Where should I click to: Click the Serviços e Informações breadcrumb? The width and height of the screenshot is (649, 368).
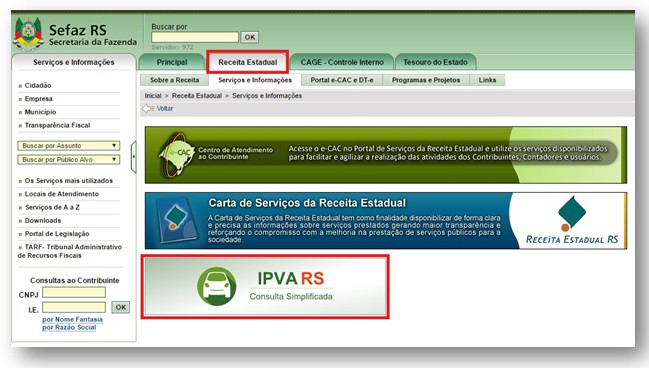(x=267, y=96)
